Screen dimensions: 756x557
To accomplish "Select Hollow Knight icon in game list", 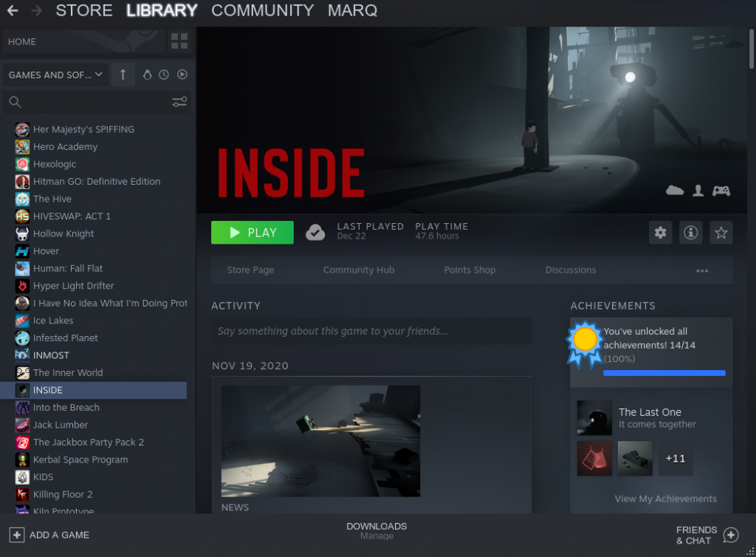I will tap(22, 234).
